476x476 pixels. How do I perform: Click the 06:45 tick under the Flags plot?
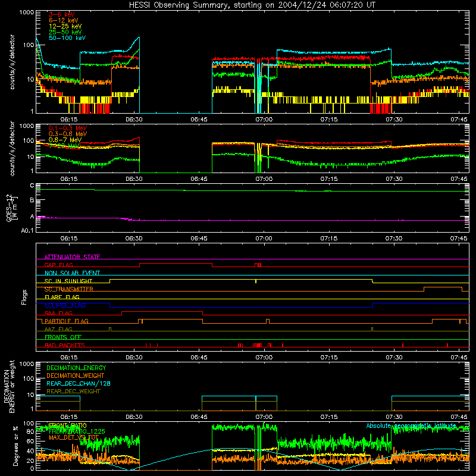coord(199,358)
